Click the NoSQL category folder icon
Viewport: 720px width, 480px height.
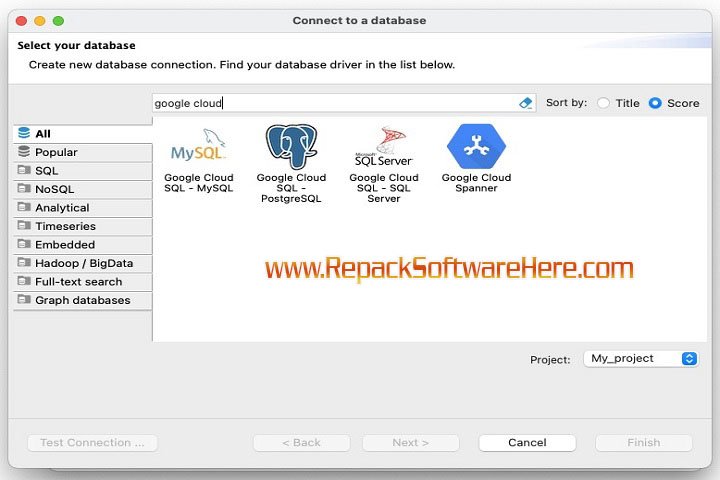24,188
